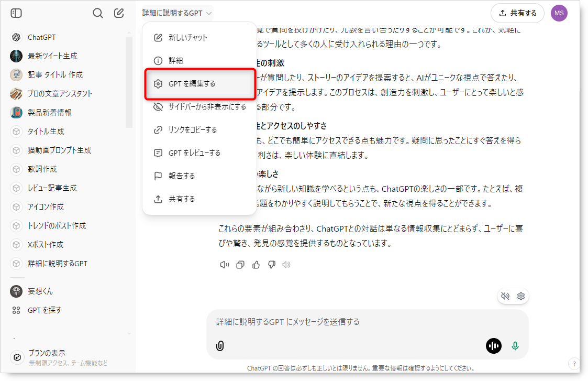Copy the response with the copy icon
The width and height of the screenshot is (588, 381).
[240, 265]
